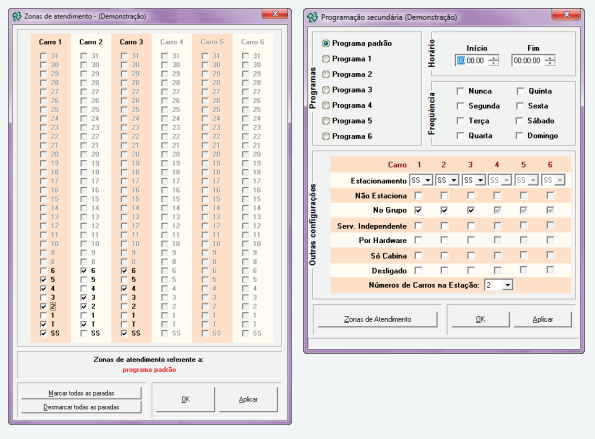Image resolution: width=595 pixels, height=439 pixels.
Task: Click the Carro 1 column header
Action: [50, 42]
